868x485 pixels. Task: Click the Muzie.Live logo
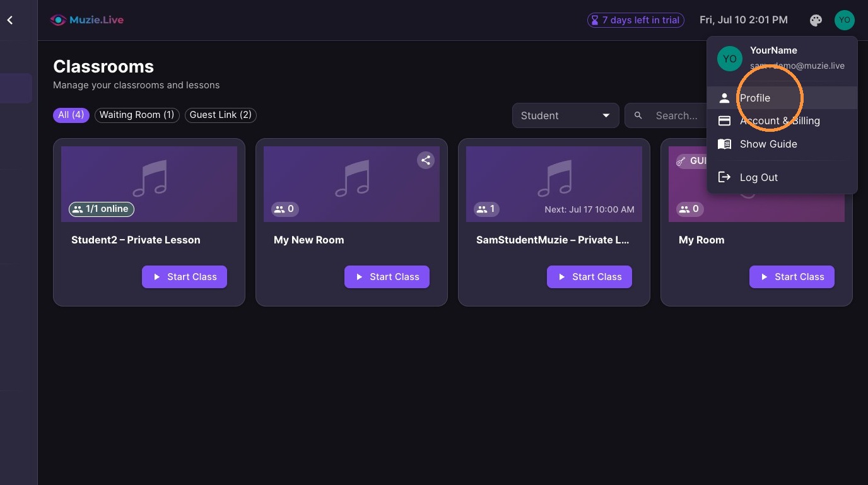click(x=87, y=20)
